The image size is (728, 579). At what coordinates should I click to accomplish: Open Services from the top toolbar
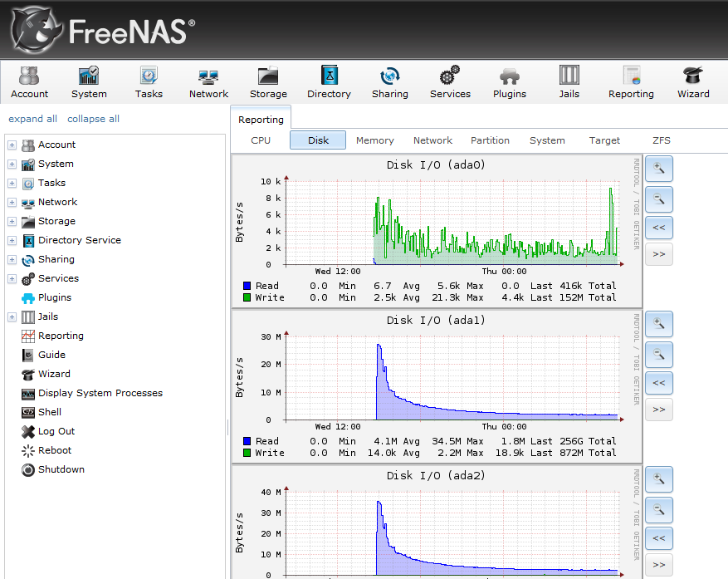[450, 83]
